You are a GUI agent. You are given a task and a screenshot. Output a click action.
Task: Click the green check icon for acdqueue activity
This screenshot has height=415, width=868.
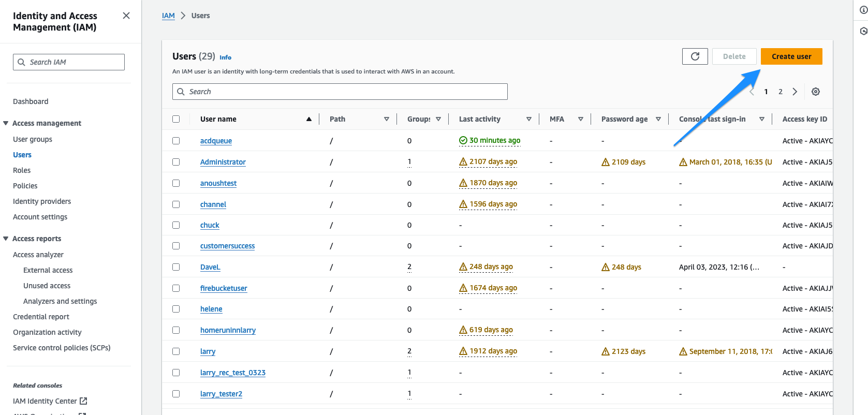(463, 140)
